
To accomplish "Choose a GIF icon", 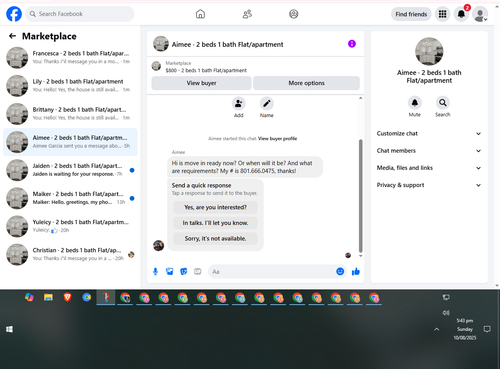I will 198,272.
